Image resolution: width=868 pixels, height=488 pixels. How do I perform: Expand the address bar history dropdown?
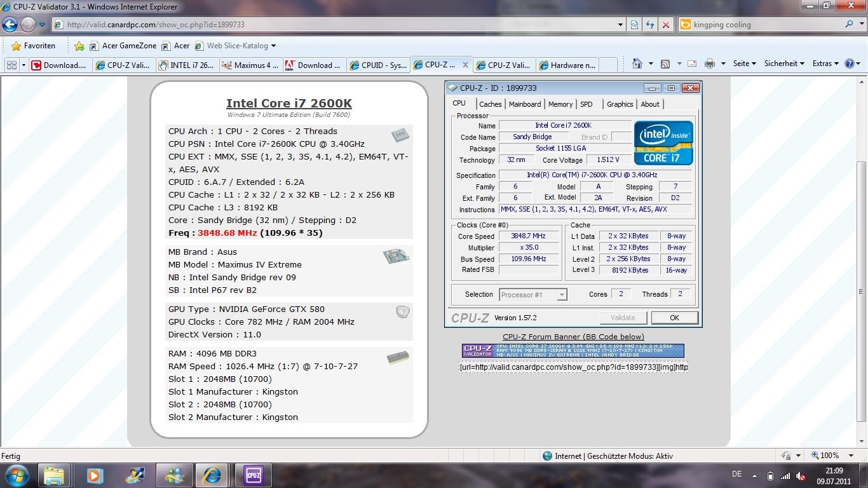(620, 25)
